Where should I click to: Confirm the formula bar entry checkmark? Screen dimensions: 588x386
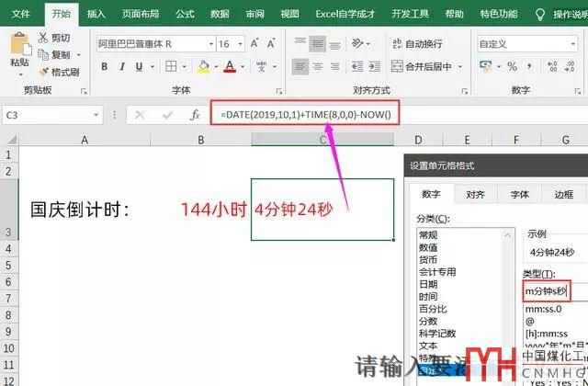[167, 115]
